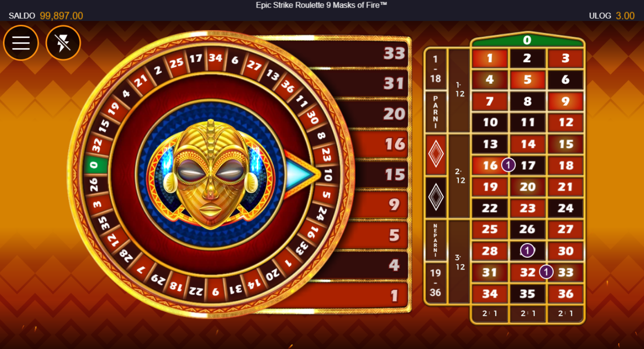Viewport: 644px width, 349px height.
Task: Bet on 19-36 high numbers
Action: [435, 282]
